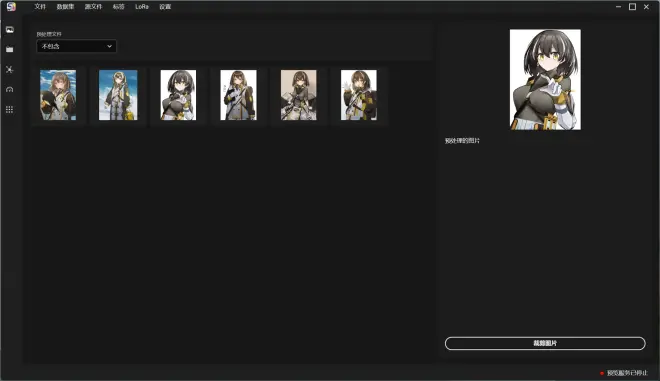Minimize the application window
This screenshot has width=660, height=381.
click(x=618, y=7)
